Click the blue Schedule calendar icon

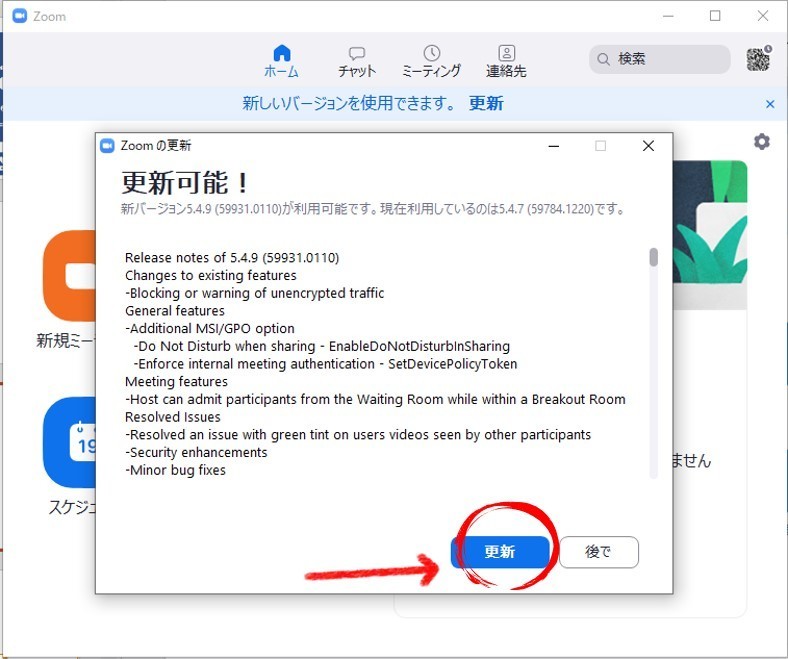tap(68, 441)
